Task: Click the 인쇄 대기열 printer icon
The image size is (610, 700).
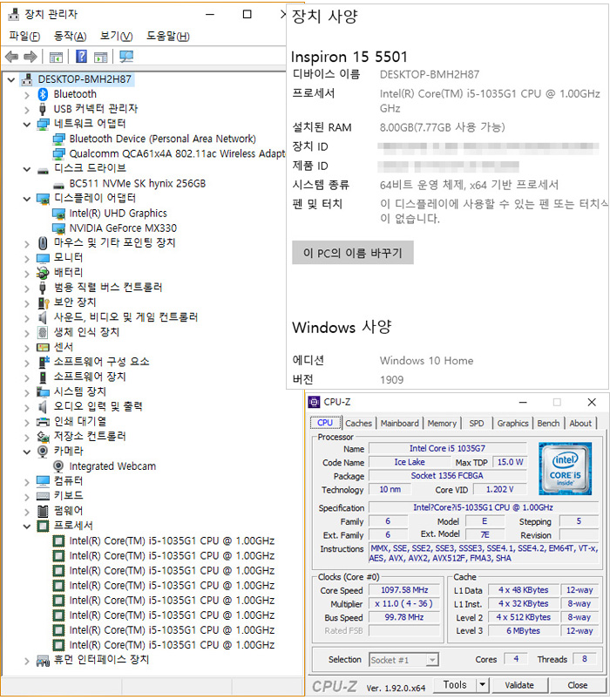Action: [43, 421]
